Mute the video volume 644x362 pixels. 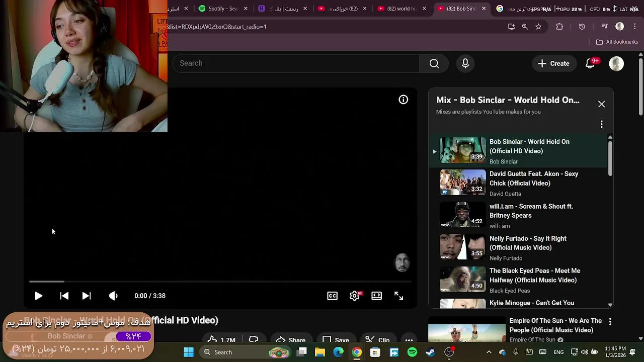click(x=113, y=296)
